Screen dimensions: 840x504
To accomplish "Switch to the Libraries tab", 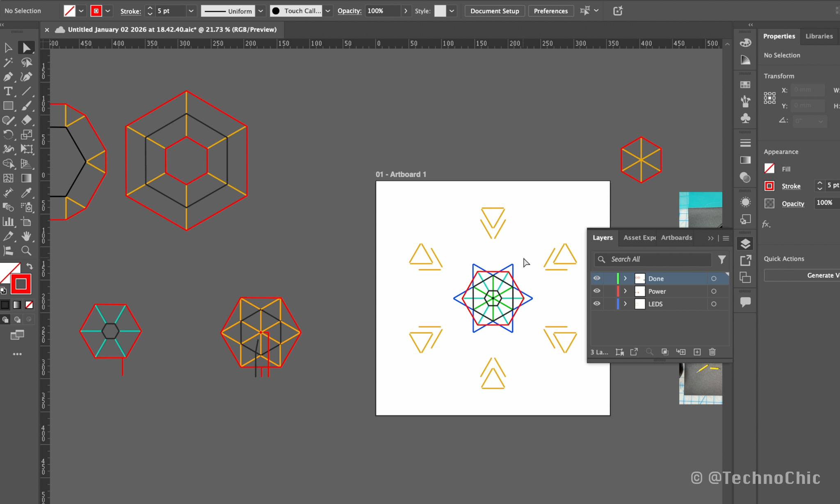I will point(819,36).
